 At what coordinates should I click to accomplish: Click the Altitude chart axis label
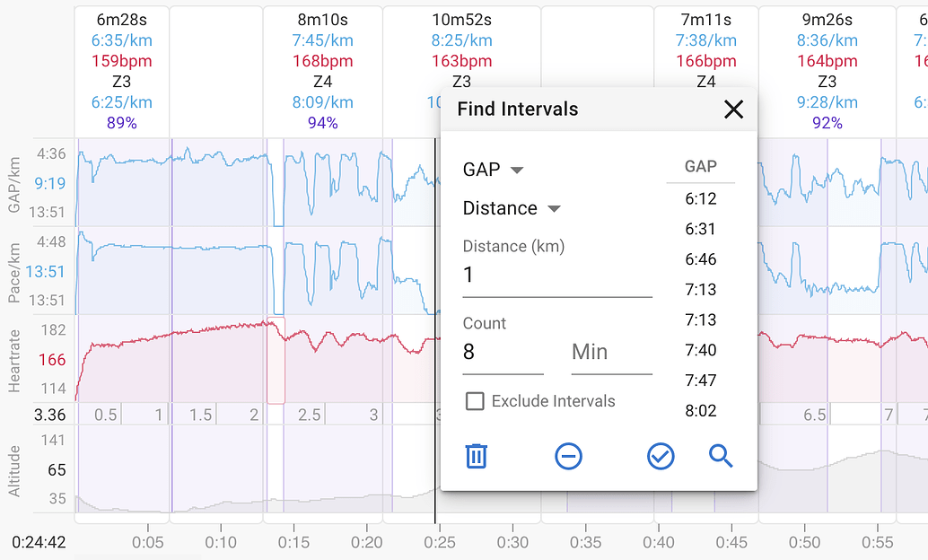14,471
